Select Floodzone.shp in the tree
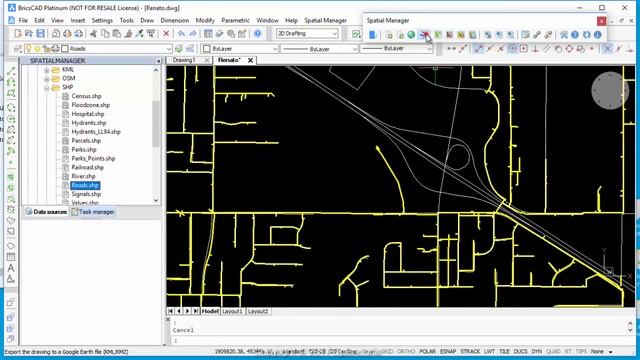The height and width of the screenshot is (360, 640). [x=91, y=105]
